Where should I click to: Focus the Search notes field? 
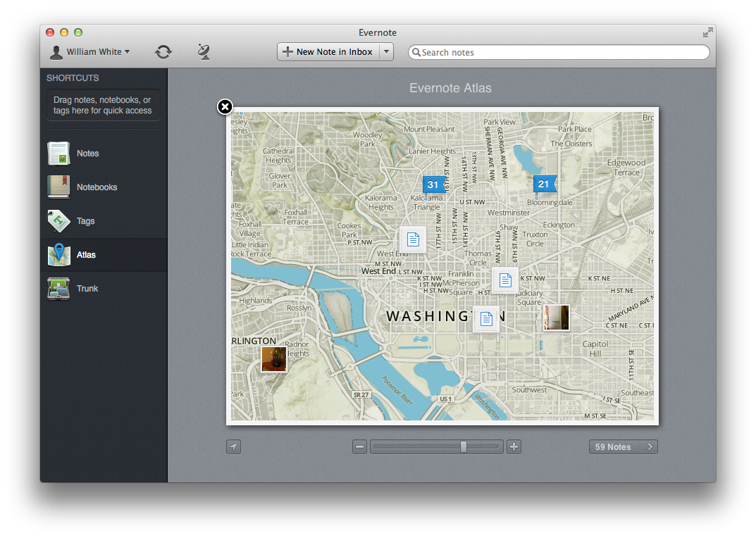click(x=559, y=52)
